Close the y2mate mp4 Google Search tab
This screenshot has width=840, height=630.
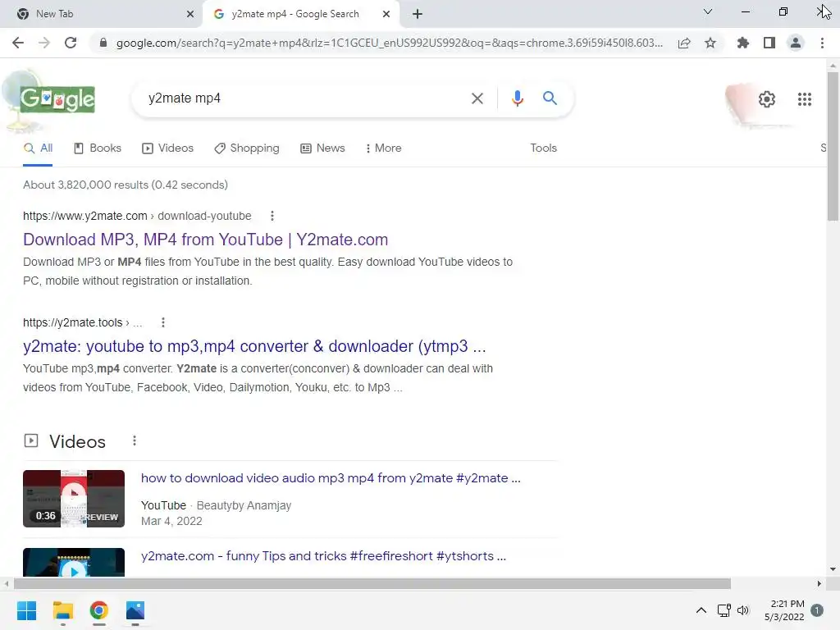pos(386,14)
